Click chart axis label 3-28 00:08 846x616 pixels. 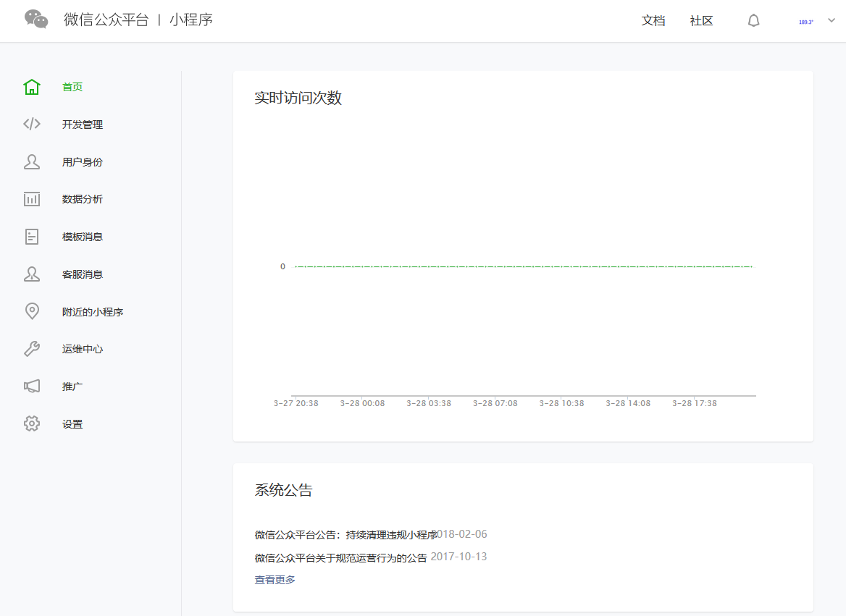[362, 403]
